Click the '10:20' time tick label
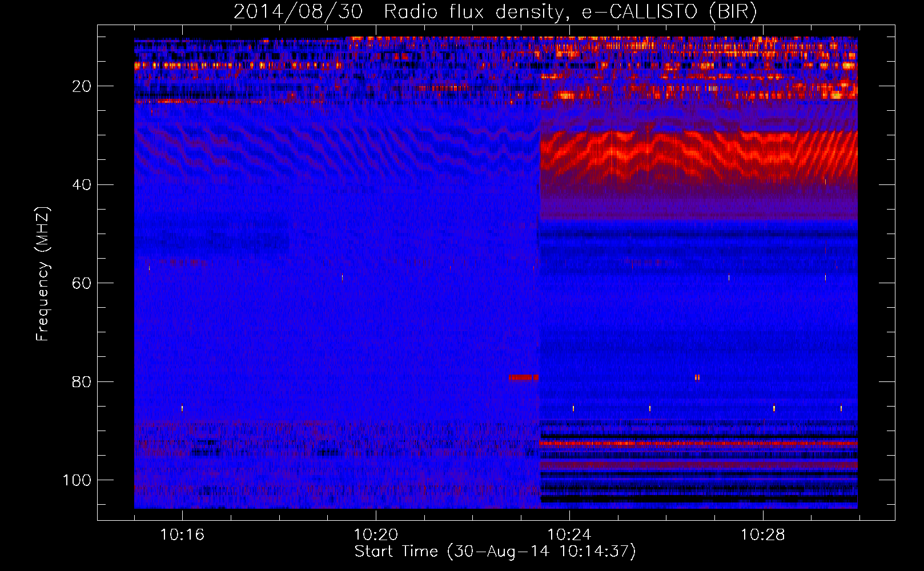 pyautogui.click(x=376, y=535)
